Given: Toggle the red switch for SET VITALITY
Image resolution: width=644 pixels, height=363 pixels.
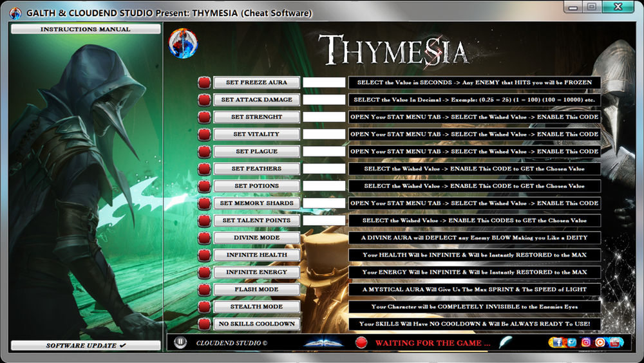Looking at the screenshot, I should (x=204, y=135).
